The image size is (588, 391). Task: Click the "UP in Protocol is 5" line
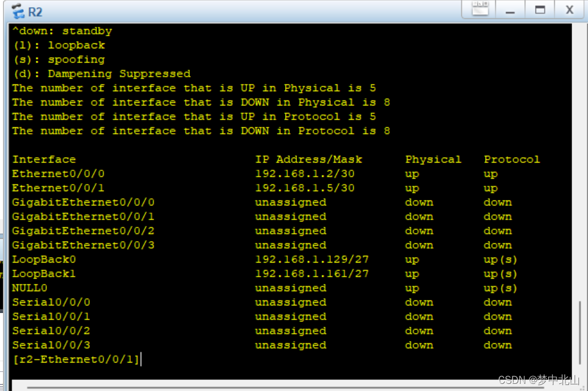tap(194, 117)
